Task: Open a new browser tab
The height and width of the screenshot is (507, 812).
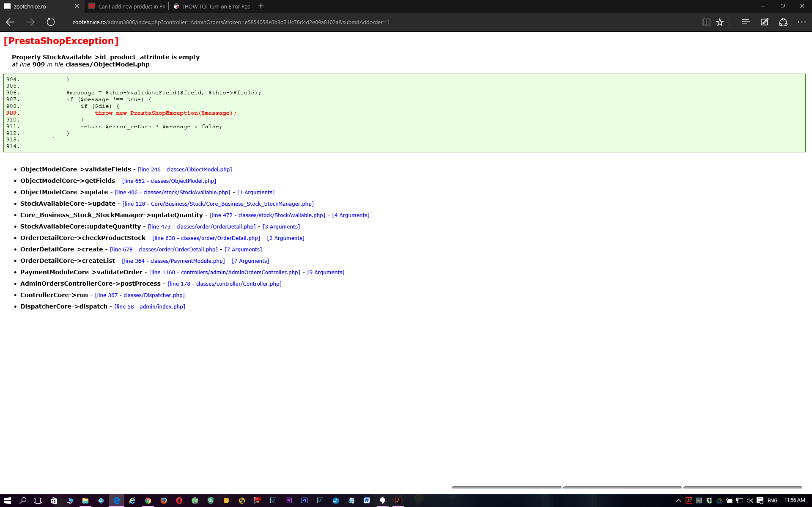Action: 261,6
